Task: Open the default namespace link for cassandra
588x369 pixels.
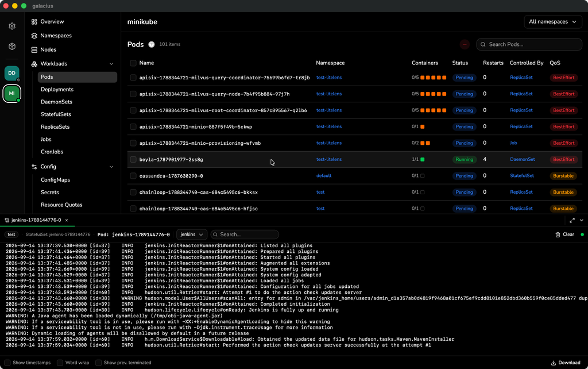Action: tap(324, 176)
